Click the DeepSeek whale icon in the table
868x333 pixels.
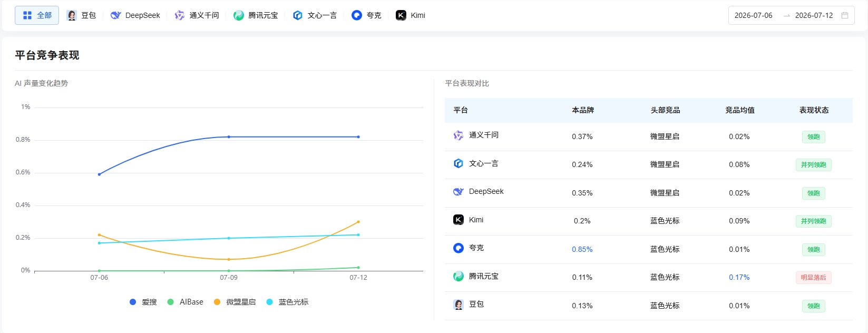coord(459,191)
